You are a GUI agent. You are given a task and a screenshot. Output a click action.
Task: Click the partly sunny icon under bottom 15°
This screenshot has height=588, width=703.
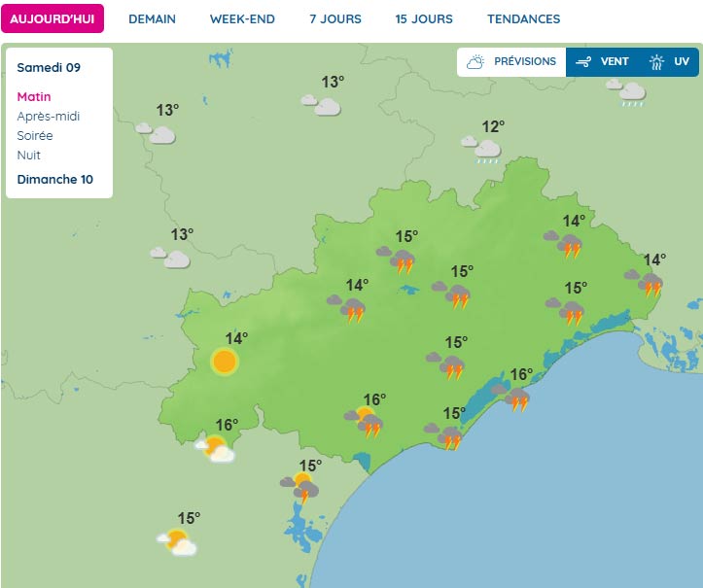point(177,542)
